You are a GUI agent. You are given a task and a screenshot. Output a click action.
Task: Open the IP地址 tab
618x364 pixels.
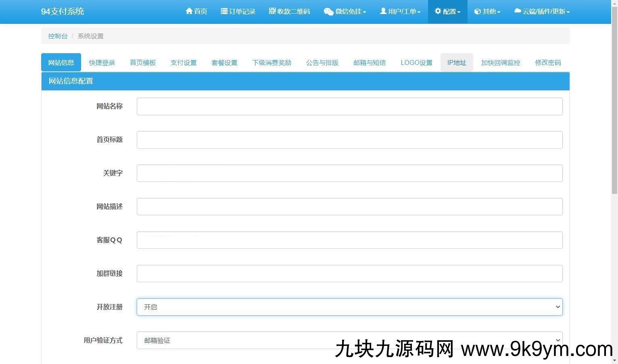pyautogui.click(x=457, y=62)
